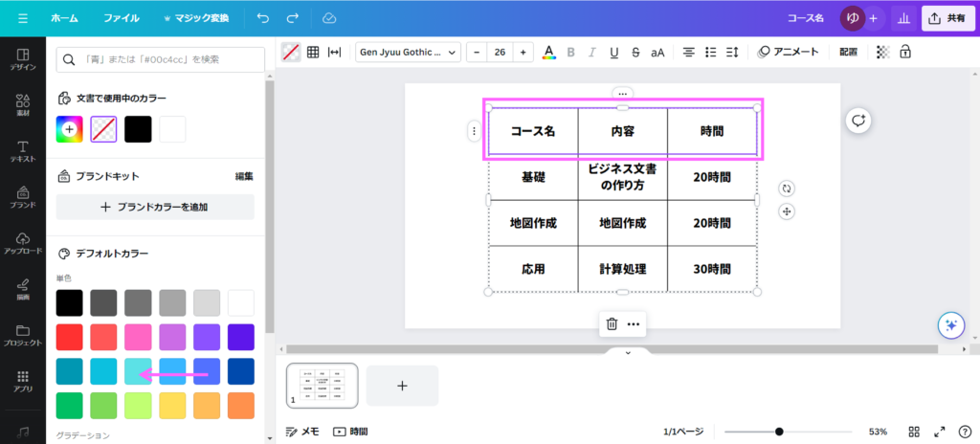This screenshot has height=444, width=980.
Task: Open grid view of pages
Action: (915, 432)
